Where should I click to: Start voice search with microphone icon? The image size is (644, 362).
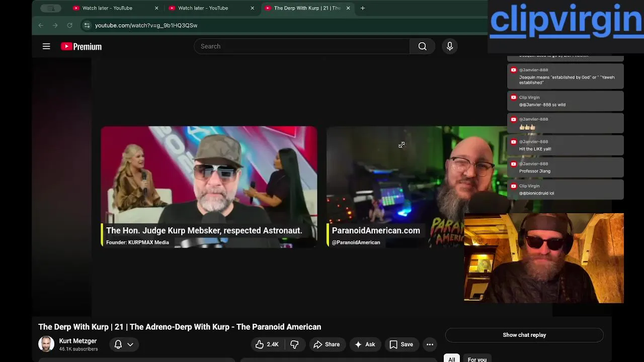click(x=450, y=46)
